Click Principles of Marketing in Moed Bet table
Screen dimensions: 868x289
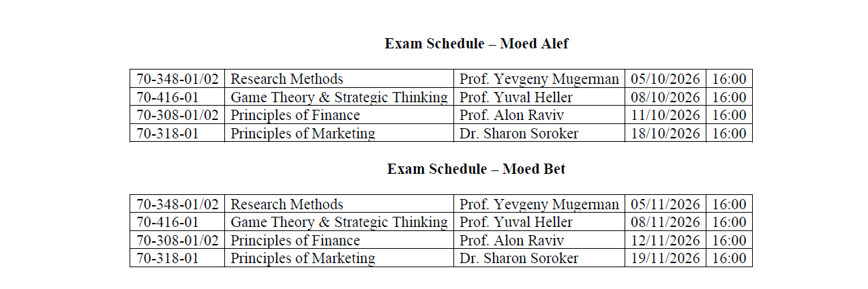(x=303, y=258)
